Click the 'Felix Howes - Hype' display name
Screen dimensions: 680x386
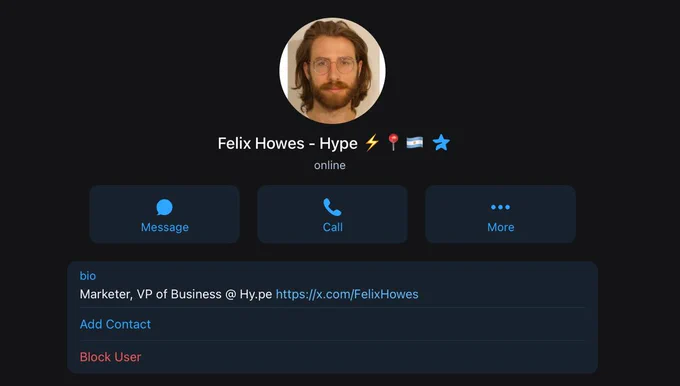(x=288, y=143)
